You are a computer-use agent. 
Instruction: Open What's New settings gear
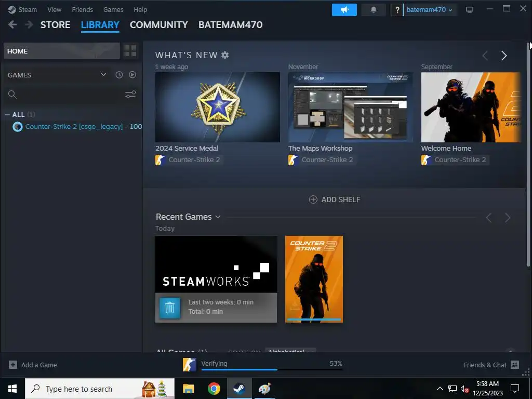(225, 55)
